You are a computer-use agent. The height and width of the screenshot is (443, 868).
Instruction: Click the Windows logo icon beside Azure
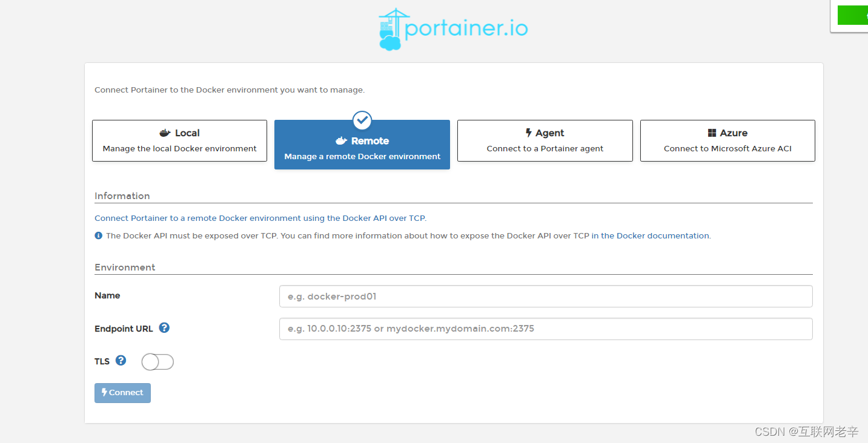point(712,133)
